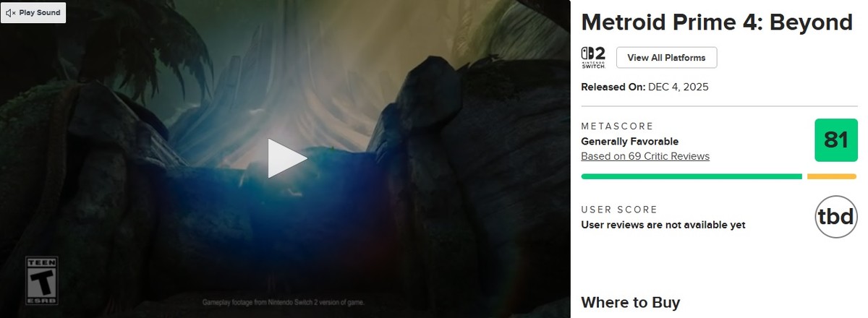This screenshot has width=868, height=318.
Task: Click the gameplay footage disclaimer caption
Action: point(281,301)
